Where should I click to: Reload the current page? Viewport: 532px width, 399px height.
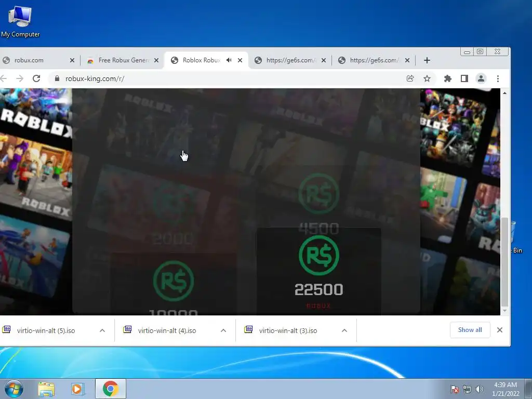(x=36, y=79)
